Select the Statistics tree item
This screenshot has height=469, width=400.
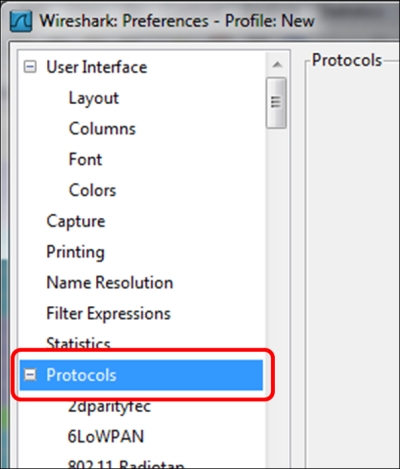78,343
